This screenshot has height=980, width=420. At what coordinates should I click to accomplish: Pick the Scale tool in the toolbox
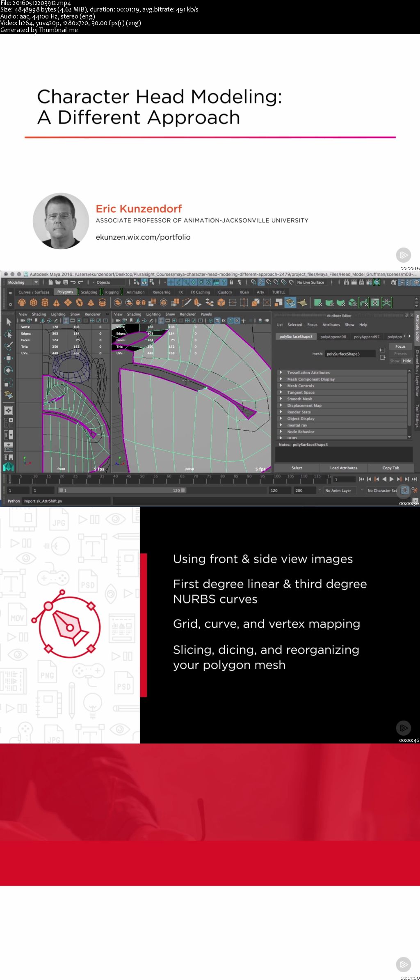point(8,383)
